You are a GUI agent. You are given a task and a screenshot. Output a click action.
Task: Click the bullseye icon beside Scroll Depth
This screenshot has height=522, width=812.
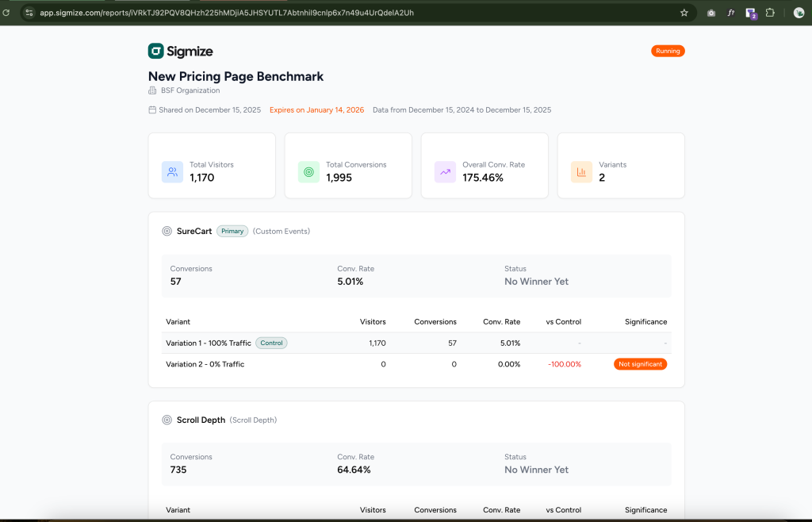click(167, 420)
